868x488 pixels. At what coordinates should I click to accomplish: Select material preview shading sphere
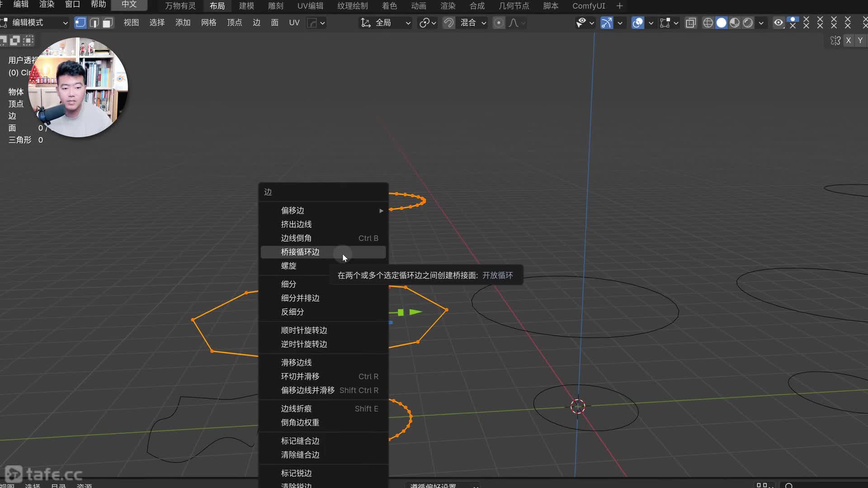point(735,23)
